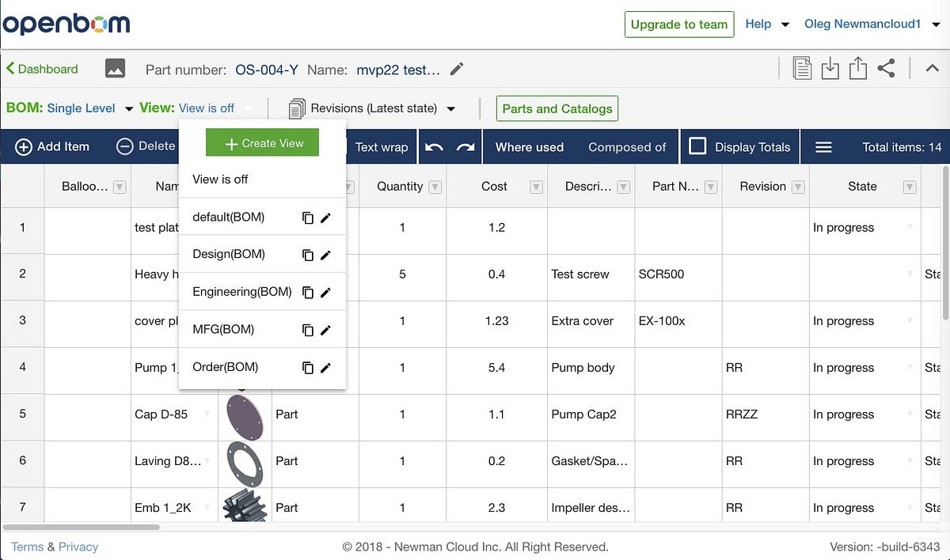Screen dimensions: 950x560
Task: Switch to Parts and Catalogs
Action: [557, 109]
